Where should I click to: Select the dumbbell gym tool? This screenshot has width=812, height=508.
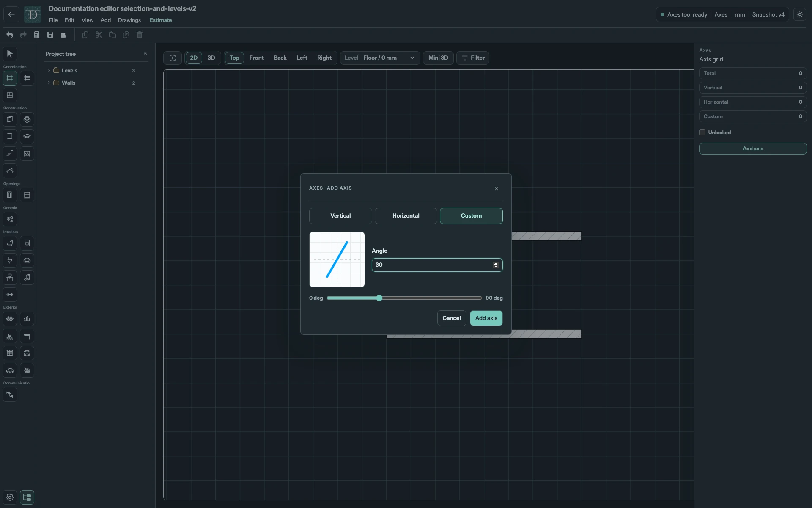click(10, 295)
